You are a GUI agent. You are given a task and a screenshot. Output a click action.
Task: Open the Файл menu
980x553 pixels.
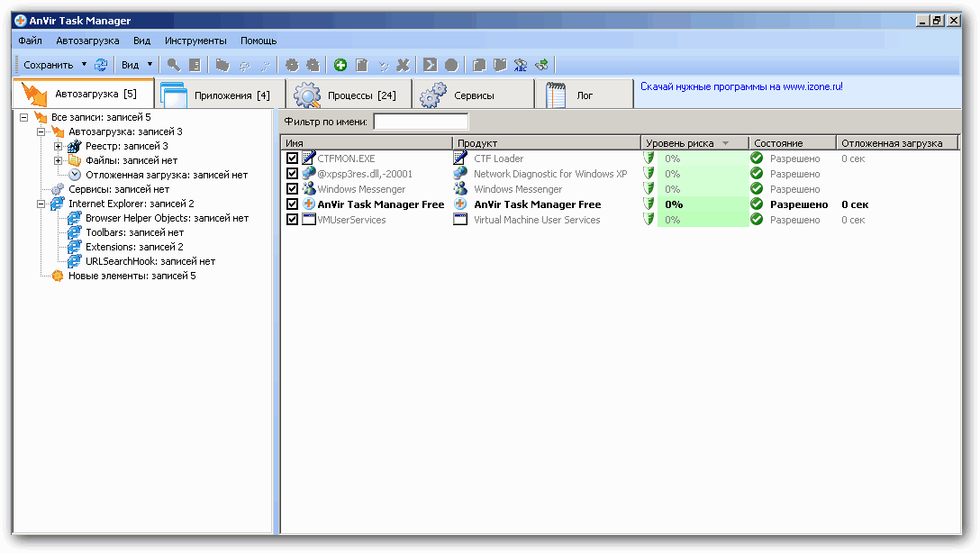click(30, 41)
